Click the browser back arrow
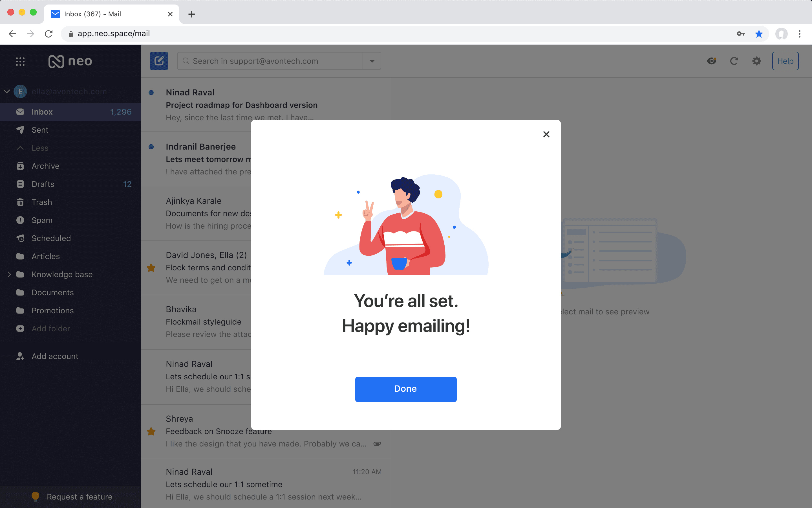This screenshot has width=812, height=508. tap(12, 34)
